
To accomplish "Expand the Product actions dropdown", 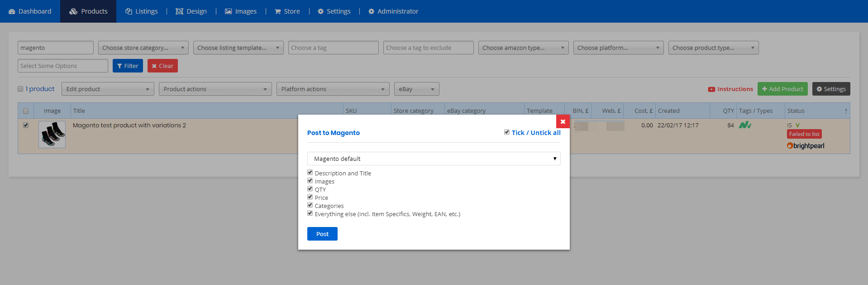I will (215, 89).
